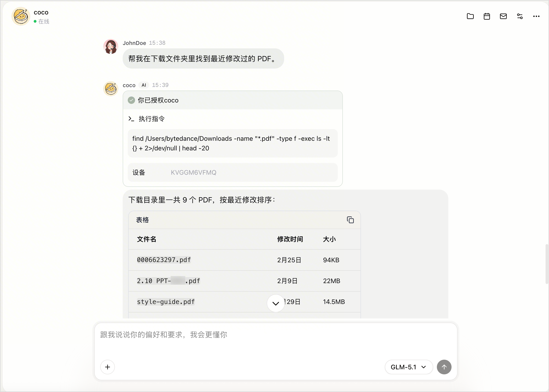This screenshot has height=392, width=549.
Task: Click the find command code block
Action: pyautogui.click(x=233, y=143)
